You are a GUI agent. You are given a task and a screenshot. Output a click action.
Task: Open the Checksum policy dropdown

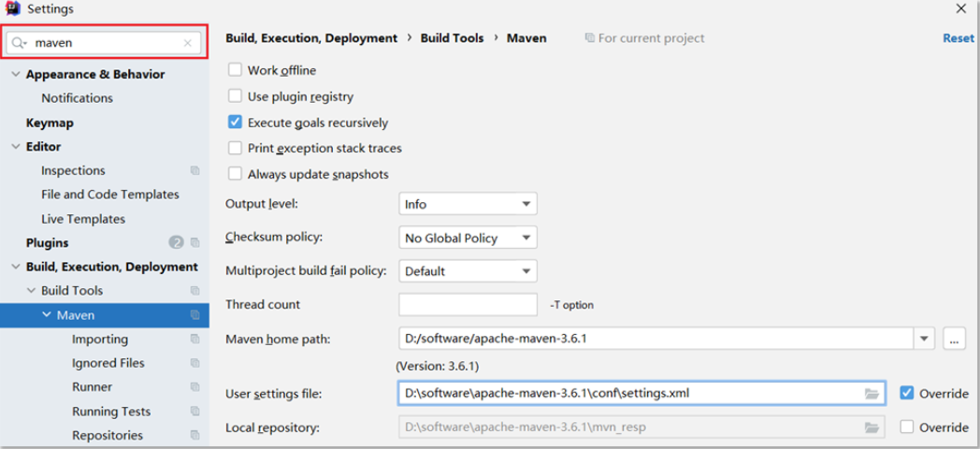point(468,238)
